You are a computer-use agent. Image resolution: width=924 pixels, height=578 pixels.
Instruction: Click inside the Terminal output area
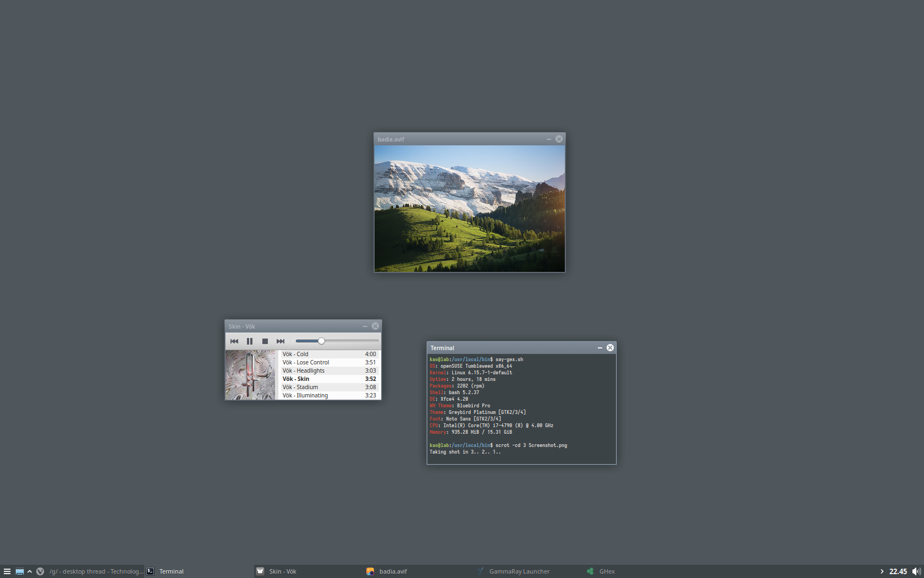[x=521, y=409]
